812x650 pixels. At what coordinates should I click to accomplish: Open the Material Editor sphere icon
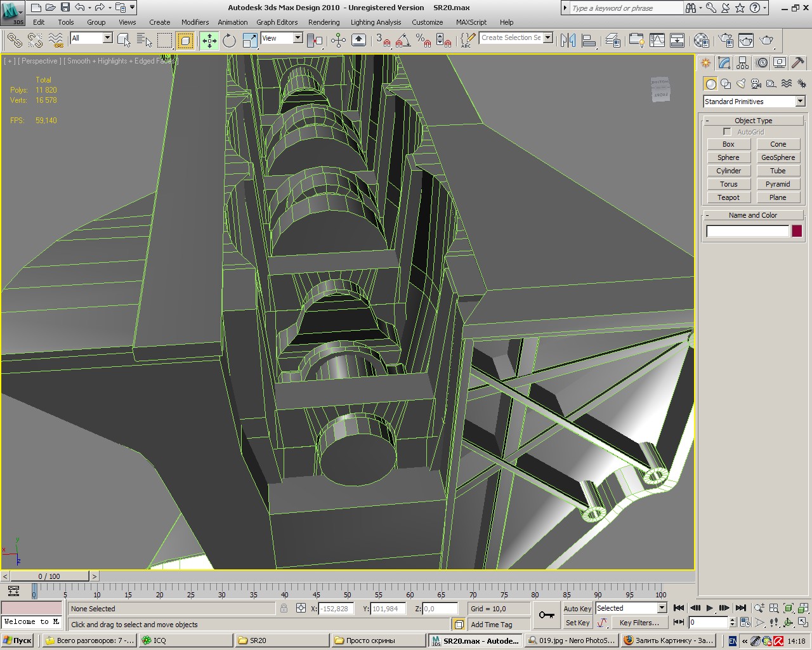coord(701,41)
